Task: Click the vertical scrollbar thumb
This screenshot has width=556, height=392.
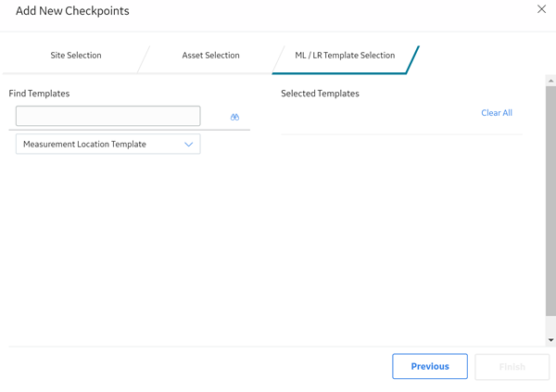Action: 550,200
